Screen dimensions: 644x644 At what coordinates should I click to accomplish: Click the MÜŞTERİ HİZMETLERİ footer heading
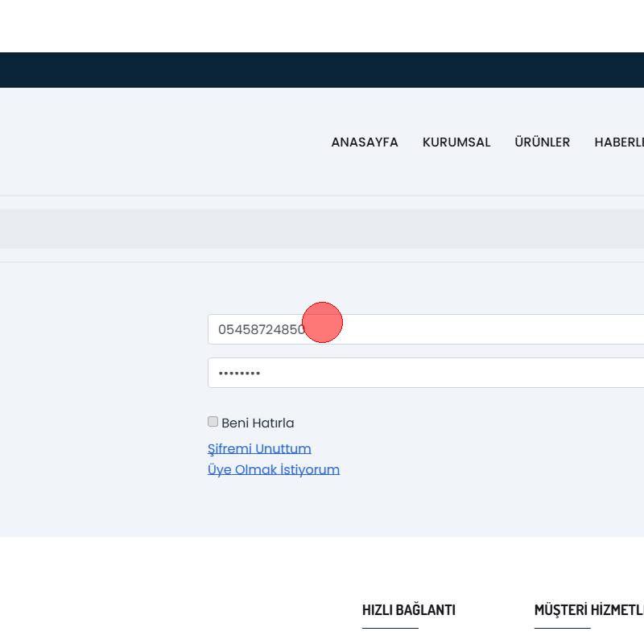click(x=589, y=610)
